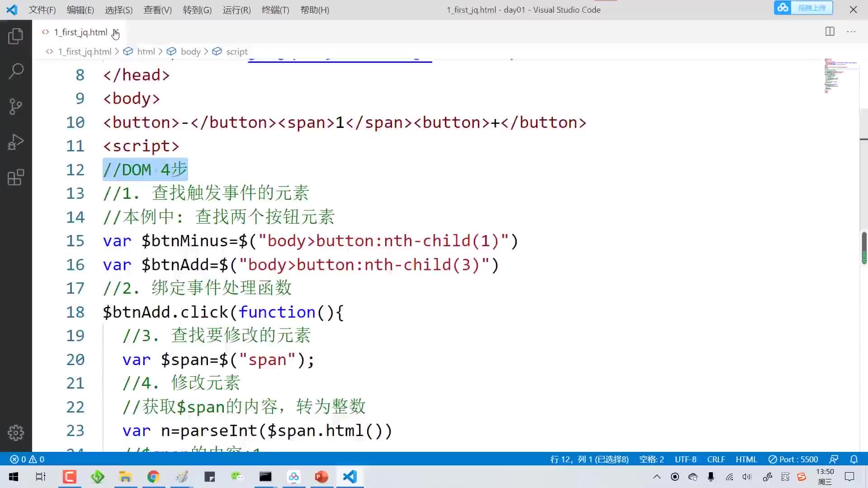This screenshot has width=868, height=488.
Task: Open the dark notepad app on the taskbar
Action: [x=209, y=477]
